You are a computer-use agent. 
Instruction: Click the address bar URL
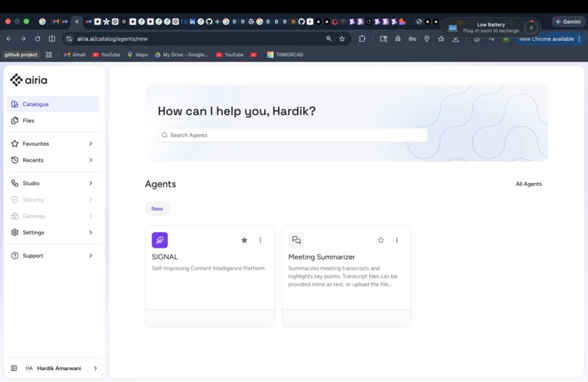pos(112,39)
